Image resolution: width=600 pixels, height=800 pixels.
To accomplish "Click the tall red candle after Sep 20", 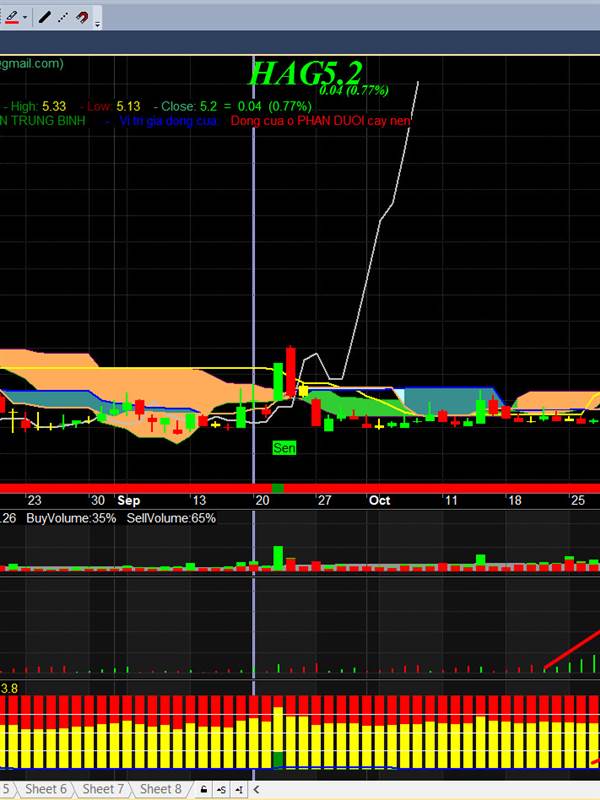I will click(x=291, y=371).
